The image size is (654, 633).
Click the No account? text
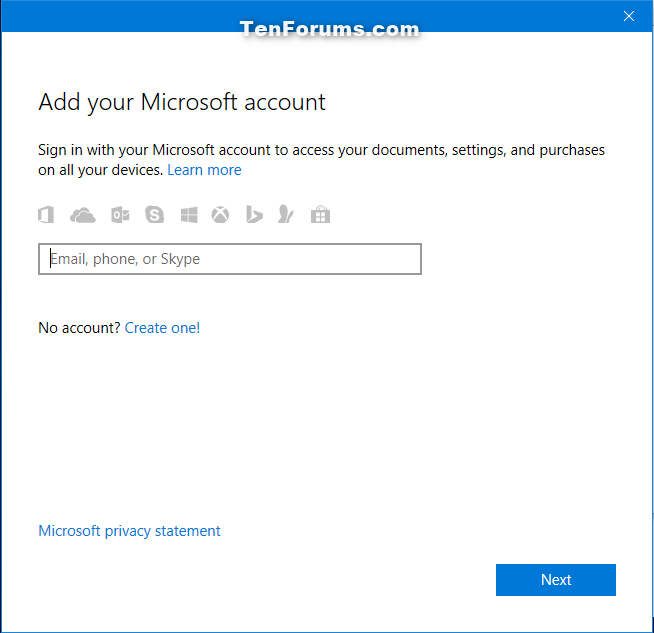[79, 328]
